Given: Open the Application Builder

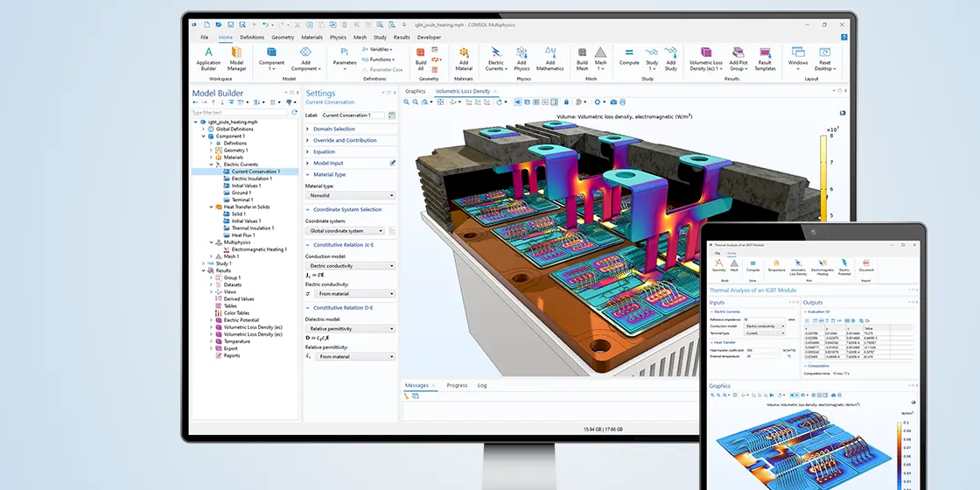Looking at the screenshot, I should pos(208,58).
